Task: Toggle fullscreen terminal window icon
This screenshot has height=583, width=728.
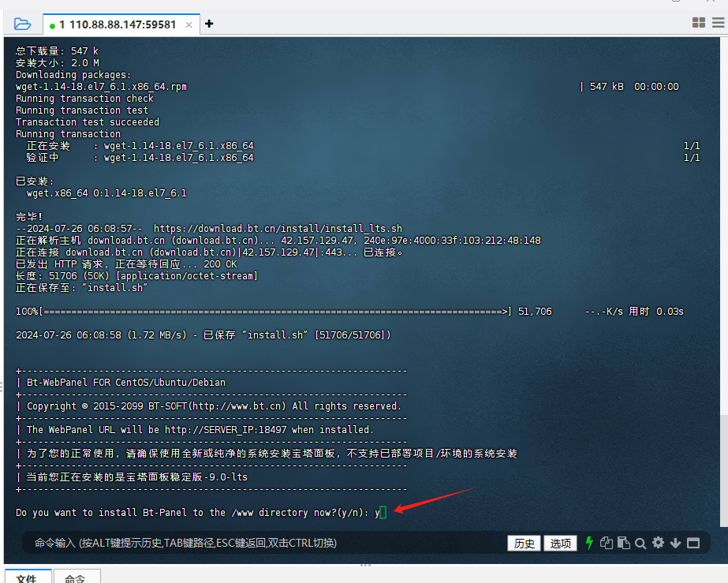Action: [x=693, y=543]
